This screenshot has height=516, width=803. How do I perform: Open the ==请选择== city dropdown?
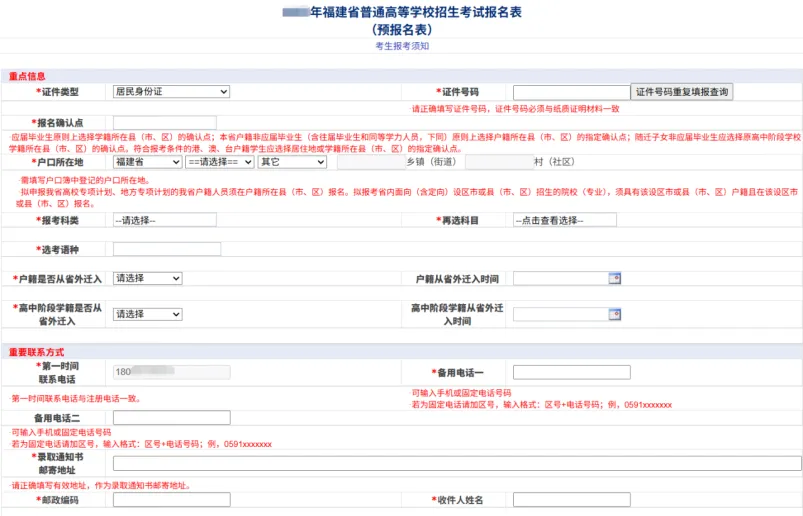[220, 162]
